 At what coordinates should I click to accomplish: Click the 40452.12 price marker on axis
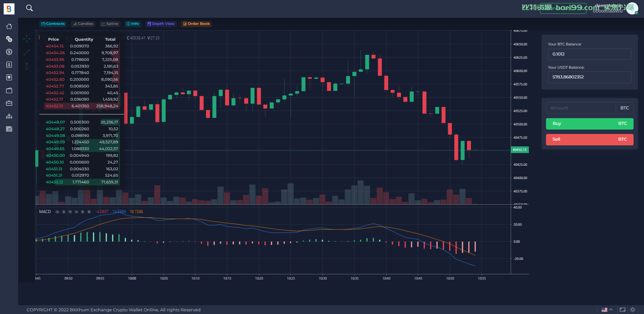click(x=519, y=150)
